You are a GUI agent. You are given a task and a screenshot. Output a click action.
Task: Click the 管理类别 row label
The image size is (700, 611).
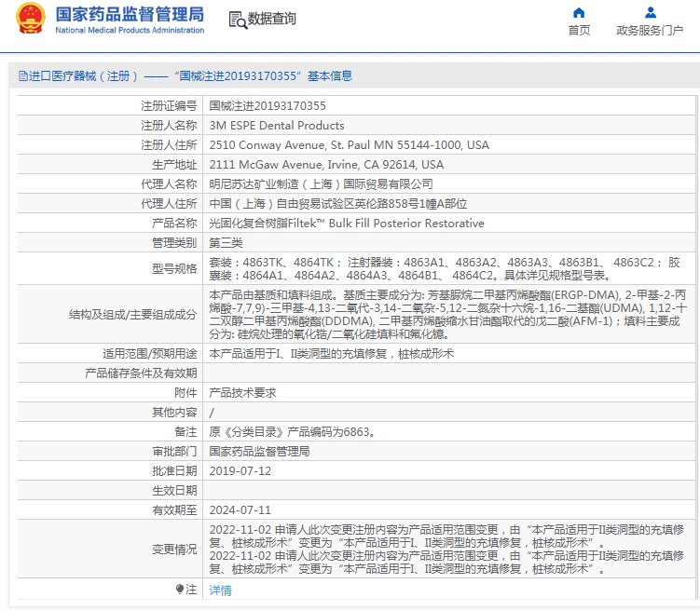(x=174, y=243)
